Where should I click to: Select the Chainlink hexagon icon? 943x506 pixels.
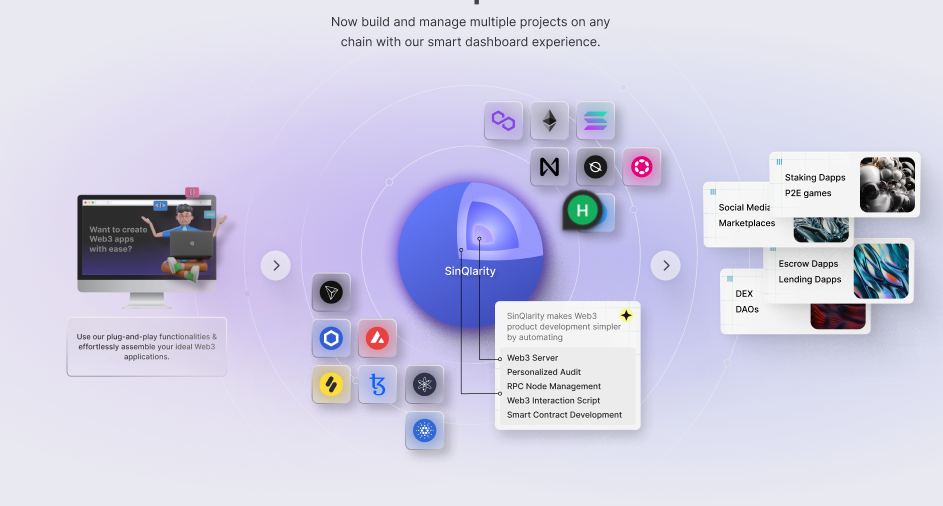(331, 339)
